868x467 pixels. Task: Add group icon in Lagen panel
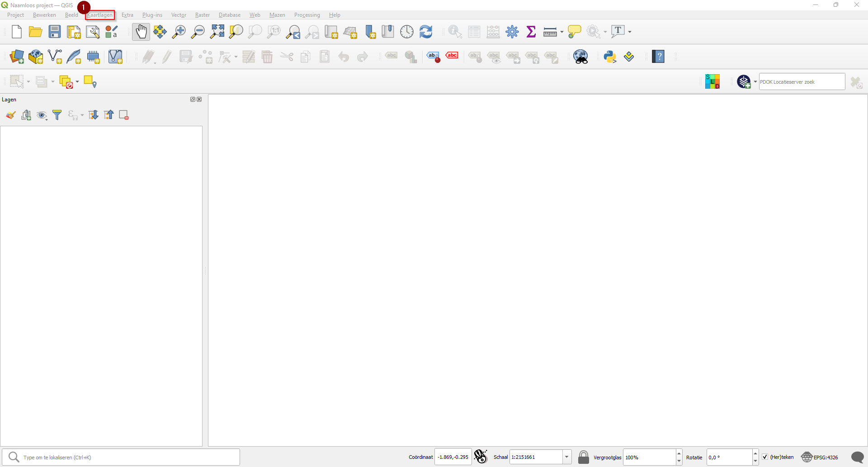click(26, 115)
